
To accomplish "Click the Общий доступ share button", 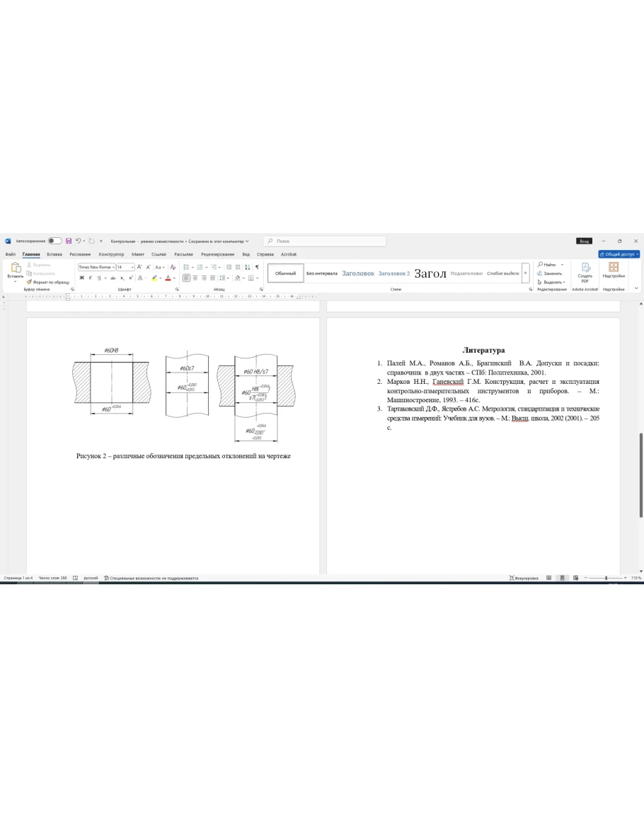I will click(x=619, y=254).
